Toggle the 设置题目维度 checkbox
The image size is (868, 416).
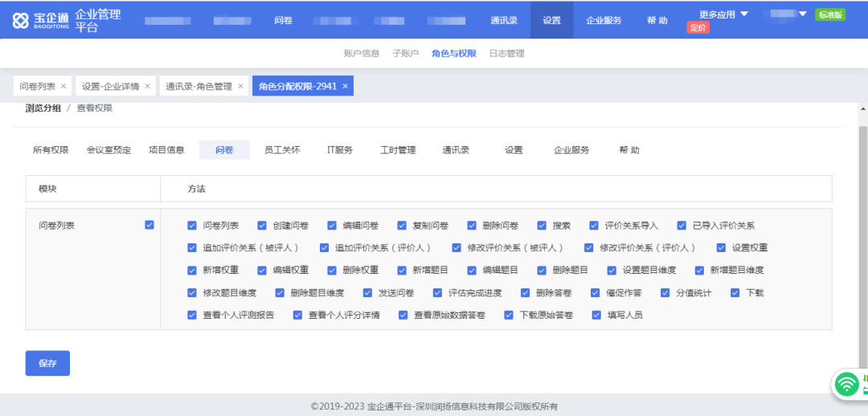(x=612, y=270)
